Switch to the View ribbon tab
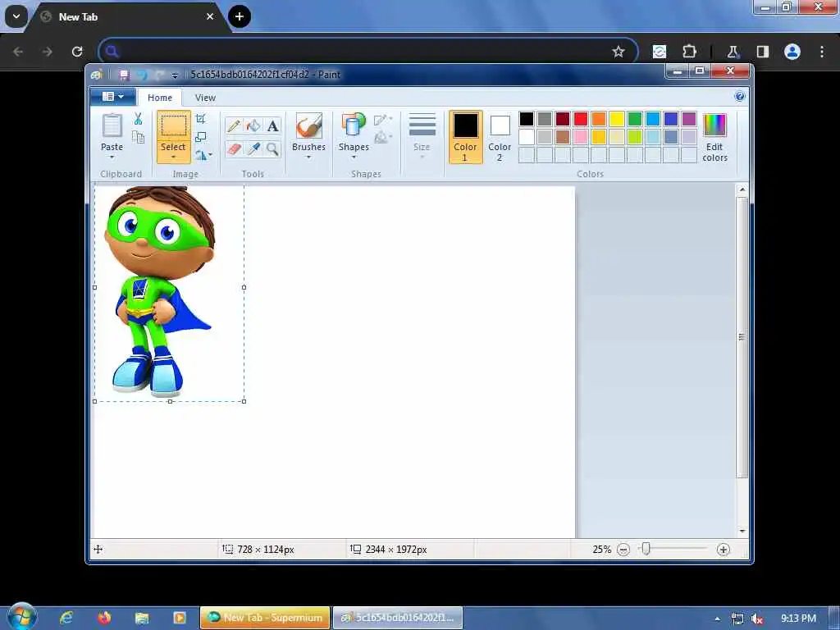This screenshot has width=840, height=630. coord(205,98)
